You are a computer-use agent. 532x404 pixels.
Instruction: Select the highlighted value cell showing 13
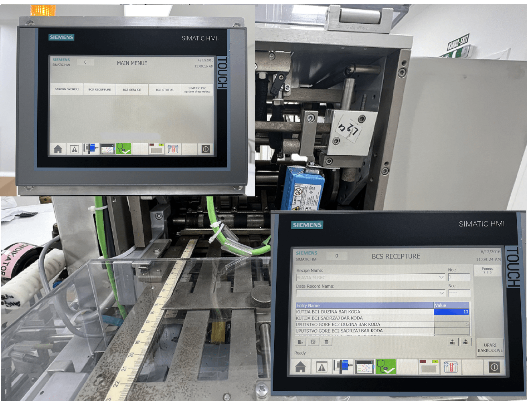[451, 312]
